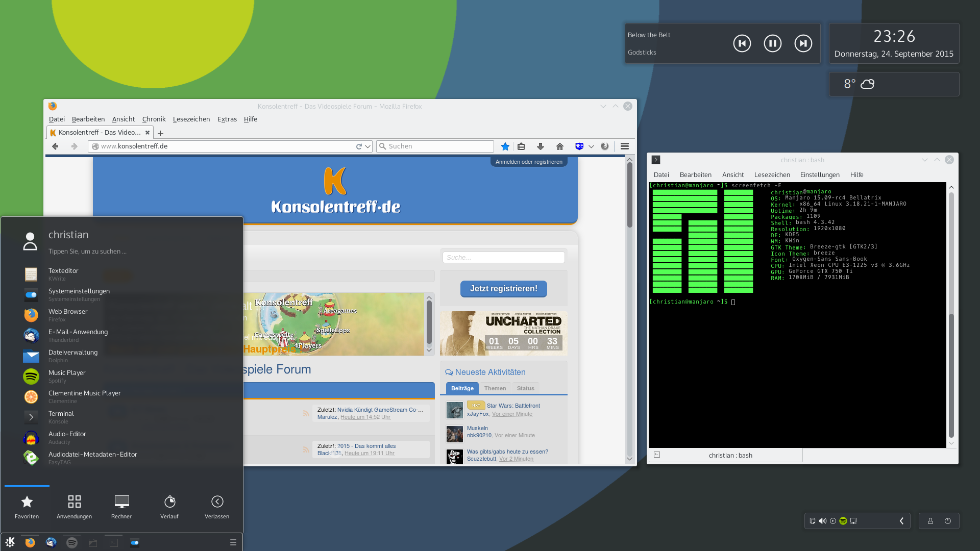Click the Spotify system tray icon

click(843, 521)
